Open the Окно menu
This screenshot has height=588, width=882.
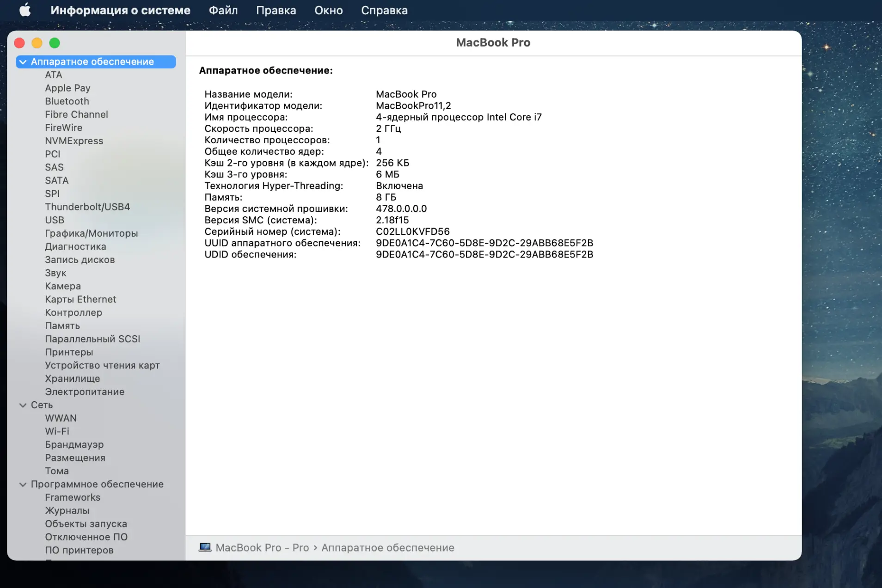328,10
